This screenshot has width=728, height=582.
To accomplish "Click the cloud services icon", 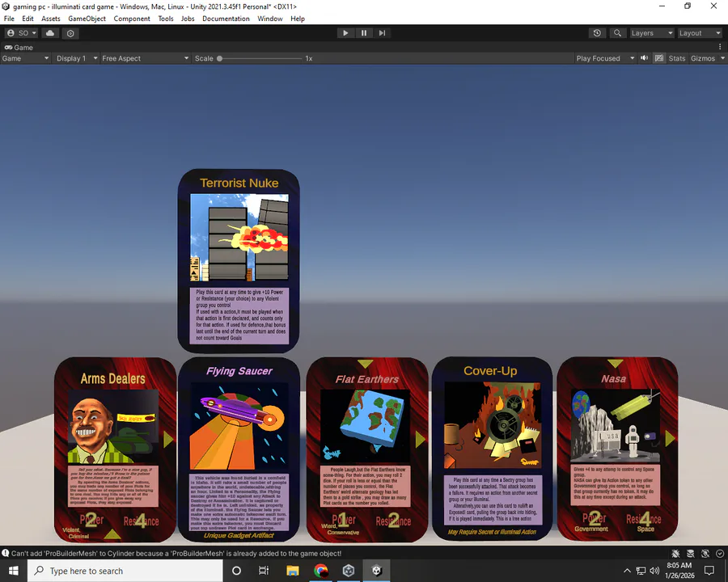I will tap(50, 33).
